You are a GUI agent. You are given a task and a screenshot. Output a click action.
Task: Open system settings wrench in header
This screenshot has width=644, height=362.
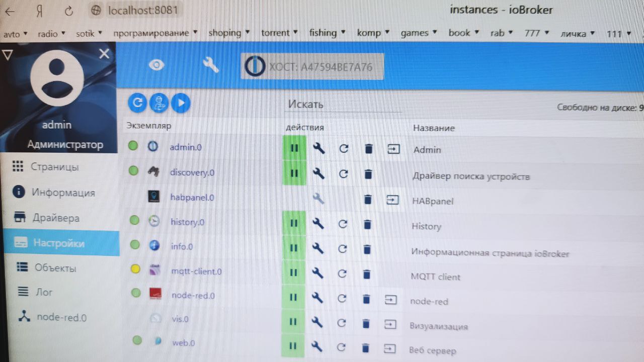(x=211, y=64)
